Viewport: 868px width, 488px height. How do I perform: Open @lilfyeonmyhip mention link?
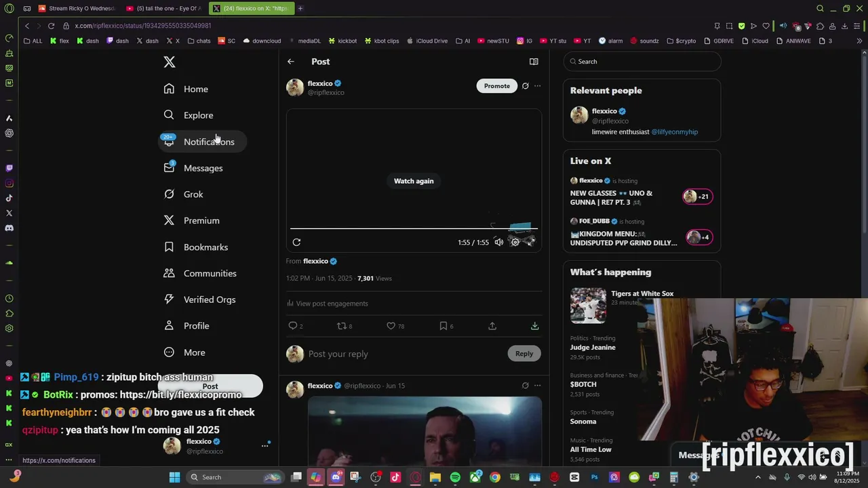(x=675, y=132)
